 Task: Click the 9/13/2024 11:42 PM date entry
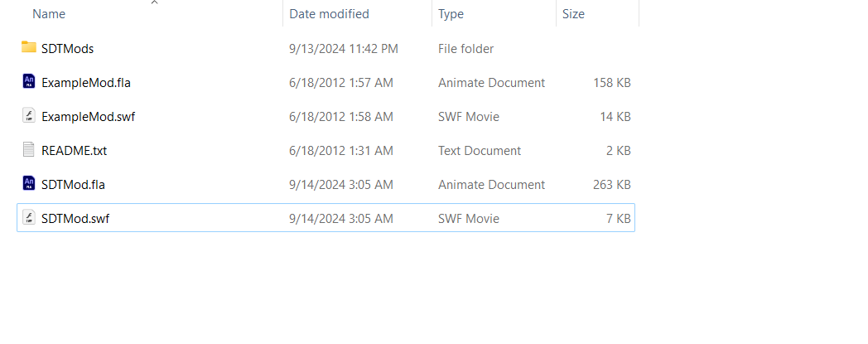(x=343, y=49)
